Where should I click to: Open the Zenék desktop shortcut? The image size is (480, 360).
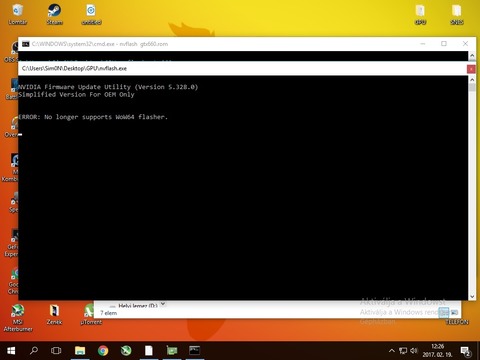point(54,315)
